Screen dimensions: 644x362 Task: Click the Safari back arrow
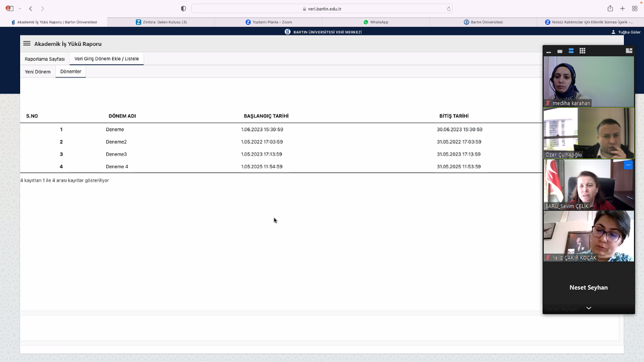(x=30, y=9)
